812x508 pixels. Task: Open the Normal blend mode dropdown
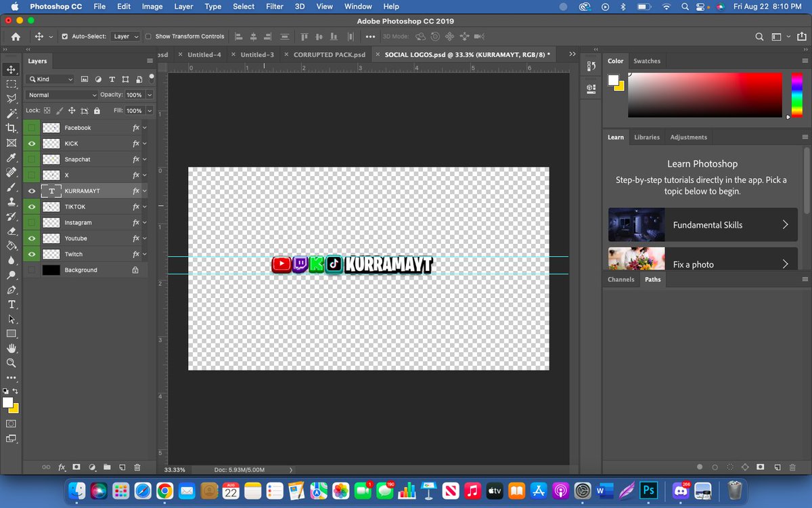[x=62, y=95]
